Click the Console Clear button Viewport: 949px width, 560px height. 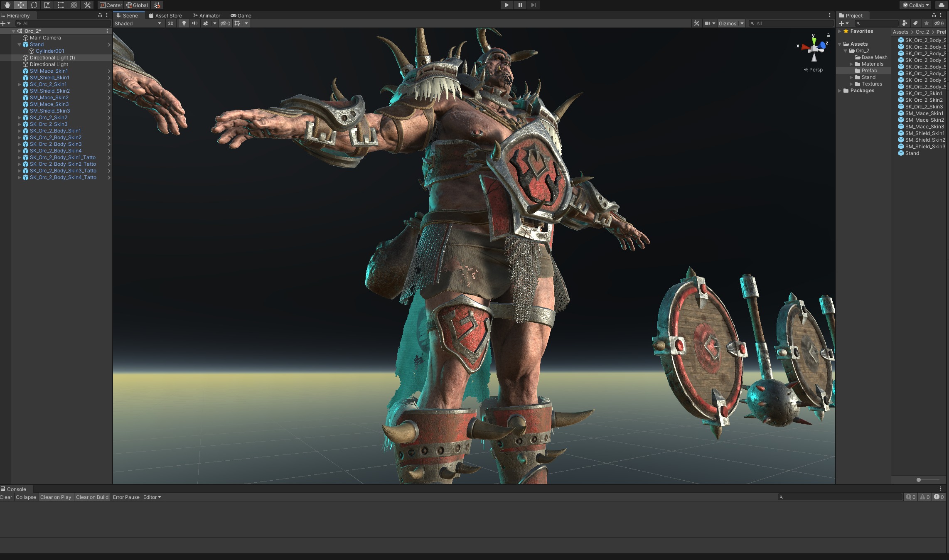pyautogui.click(x=6, y=497)
